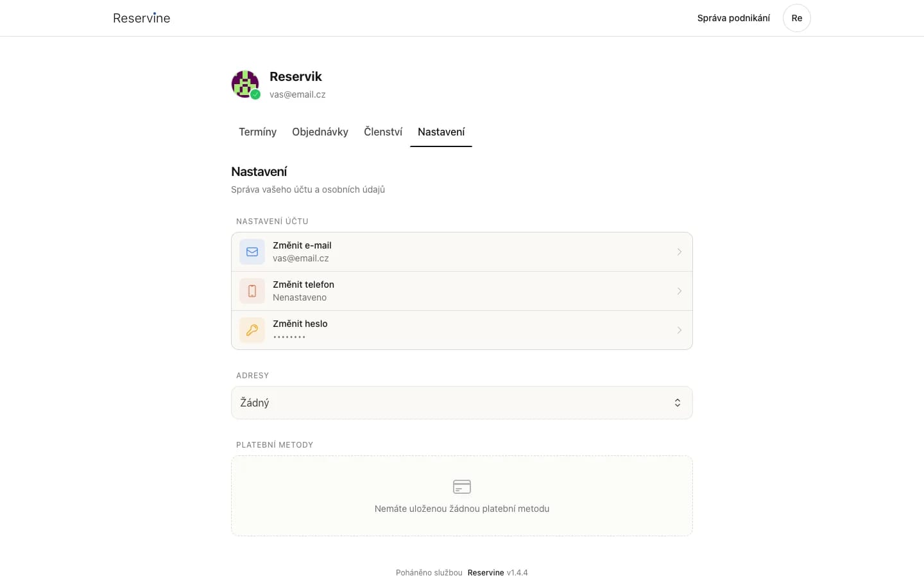Screen dimensions: 924x578
Task: Switch to the Objednávky tab
Action: pos(320,132)
